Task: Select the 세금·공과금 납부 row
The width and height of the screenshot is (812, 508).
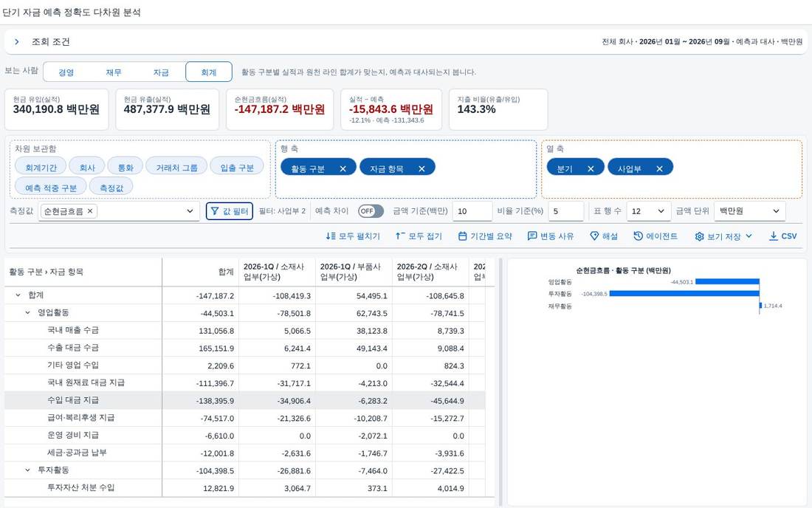Action: [x=245, y=453]
